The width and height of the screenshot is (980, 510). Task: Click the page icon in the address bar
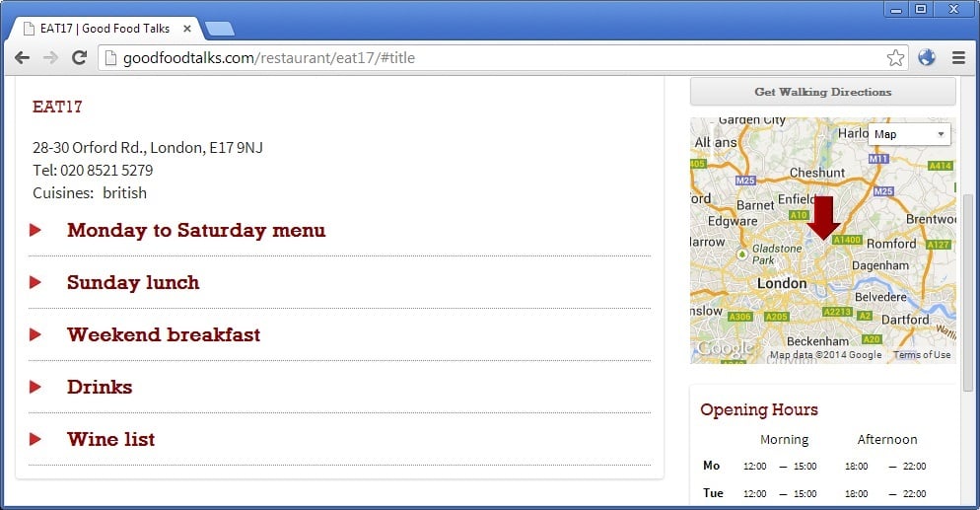(110, 58)
